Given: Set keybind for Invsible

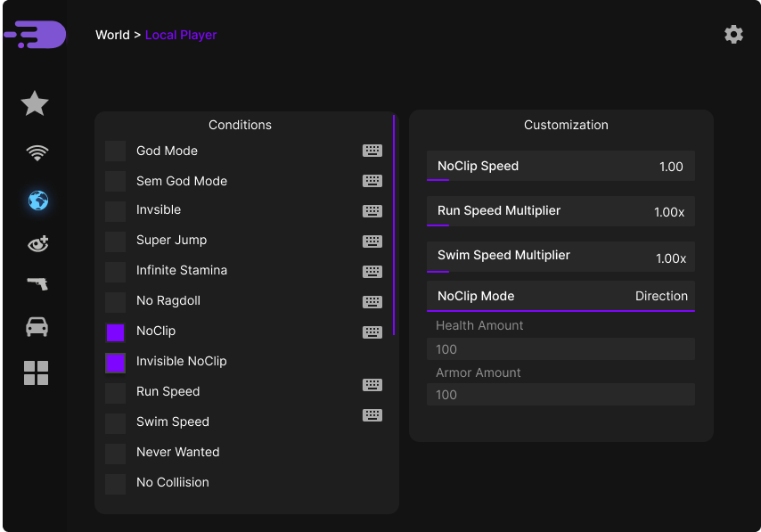Looking at the screenshot, I should pyautogui.click(x=372, y=210).
